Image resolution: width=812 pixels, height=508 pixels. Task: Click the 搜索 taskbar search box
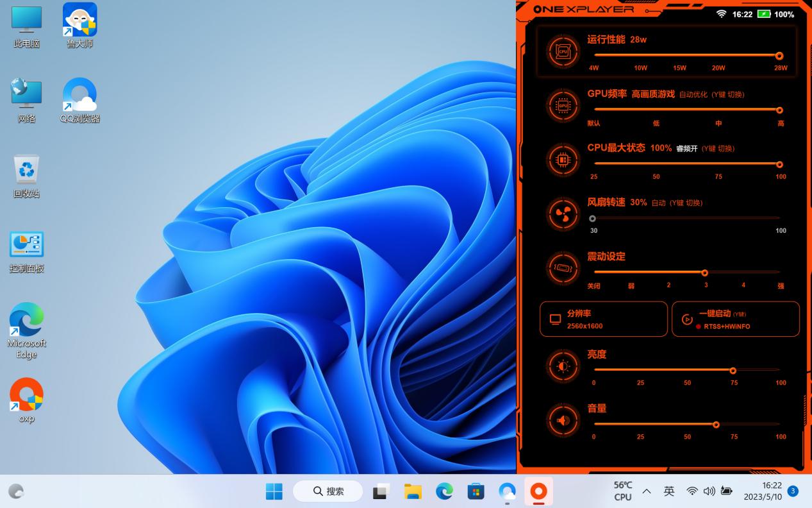(328, 491)
